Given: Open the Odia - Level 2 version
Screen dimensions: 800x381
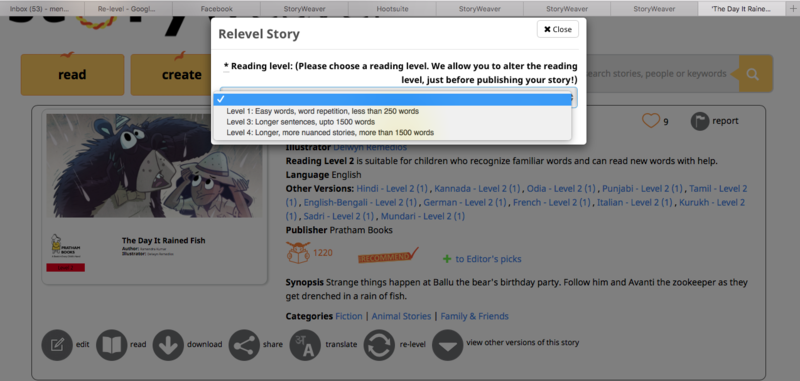Looking at the screenshot, I should pyautogui.click(x=561, y=189).
